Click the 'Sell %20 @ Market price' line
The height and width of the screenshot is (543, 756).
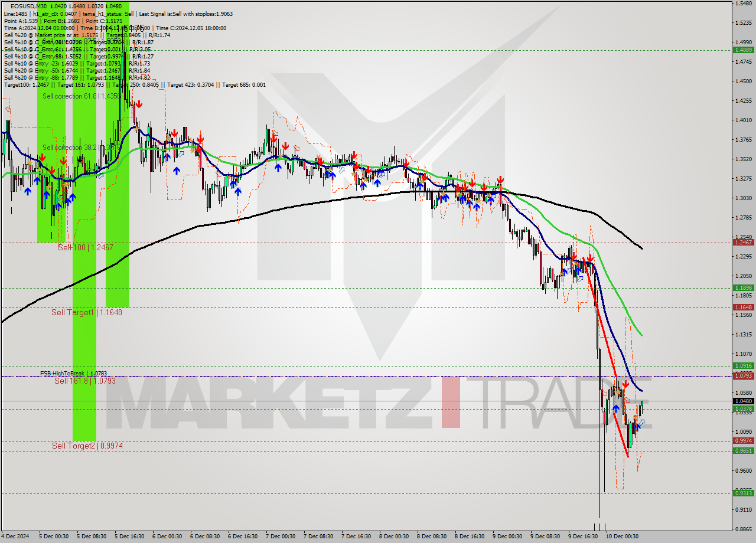(87, 35)
